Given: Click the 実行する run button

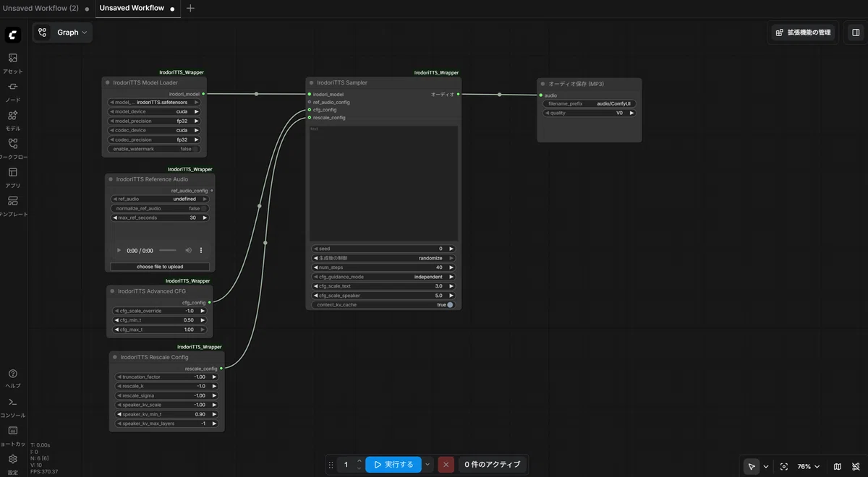Looking at the screenshot, I should click(x=393, y=465).
